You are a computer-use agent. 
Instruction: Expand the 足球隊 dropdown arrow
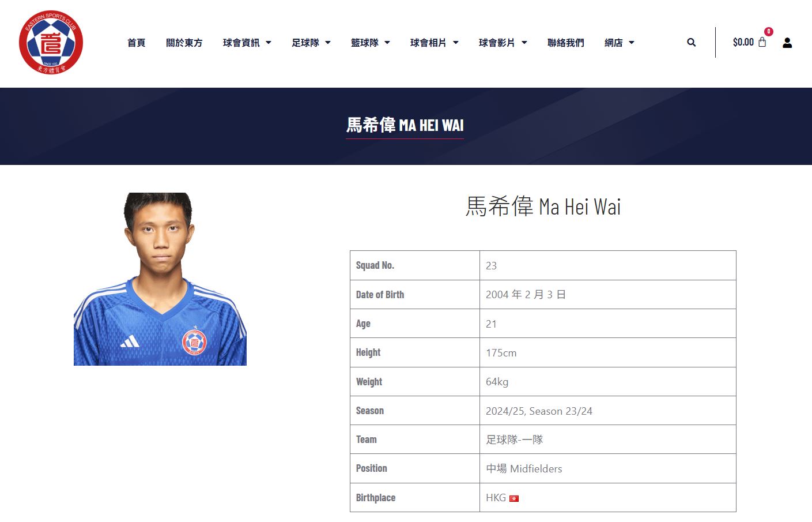328,43
